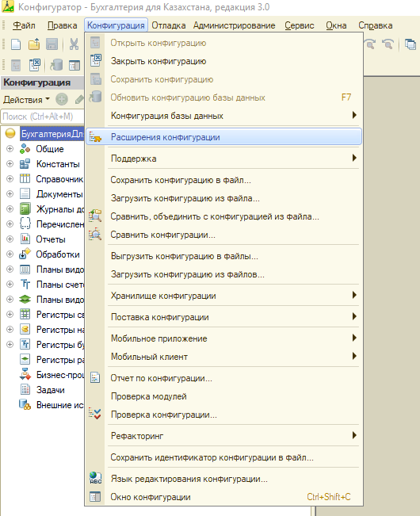Viewport: 420px width, 516px height.
Task: Open the Отладка menu
Action: [x=168, y=25]
